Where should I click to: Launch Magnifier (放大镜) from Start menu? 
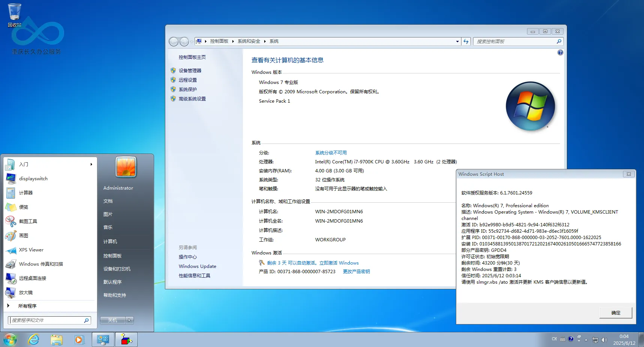tap(50, 293)
